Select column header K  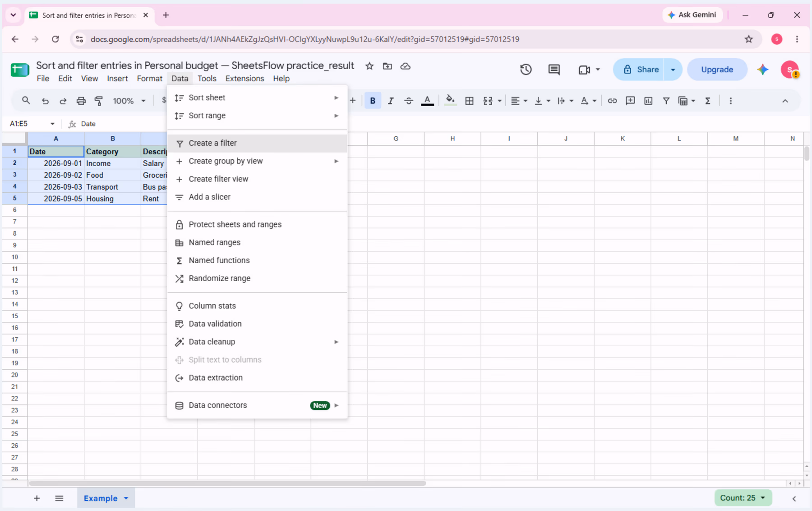623,139
